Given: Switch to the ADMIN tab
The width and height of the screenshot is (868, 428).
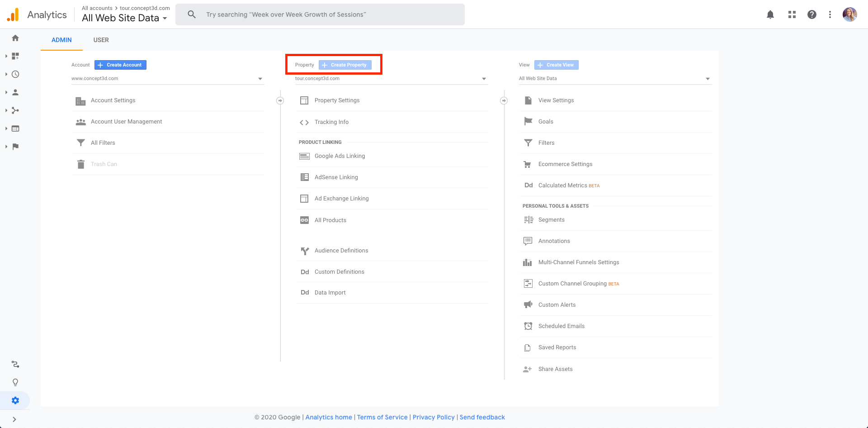Looking at the screenshot, I should click(61, 40).
